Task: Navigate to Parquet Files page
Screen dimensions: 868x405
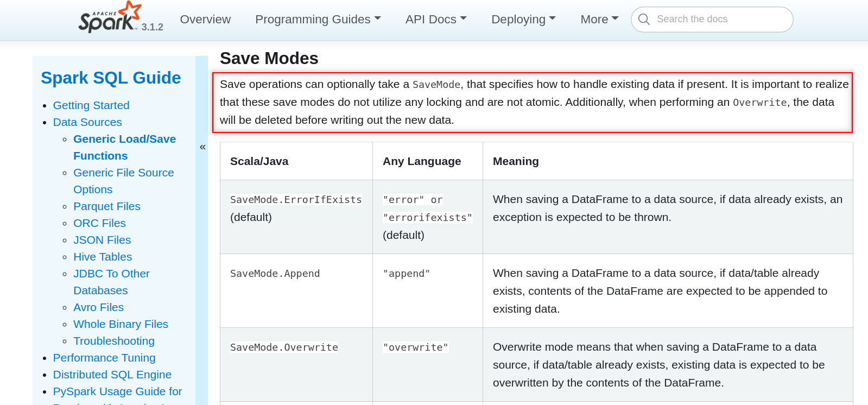Action: tap(107, 206)
